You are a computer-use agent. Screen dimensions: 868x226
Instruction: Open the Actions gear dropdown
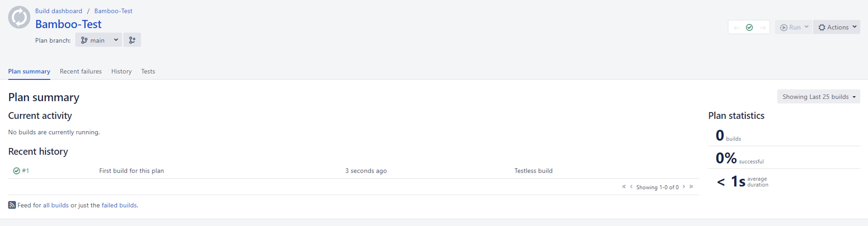(837, 27)
